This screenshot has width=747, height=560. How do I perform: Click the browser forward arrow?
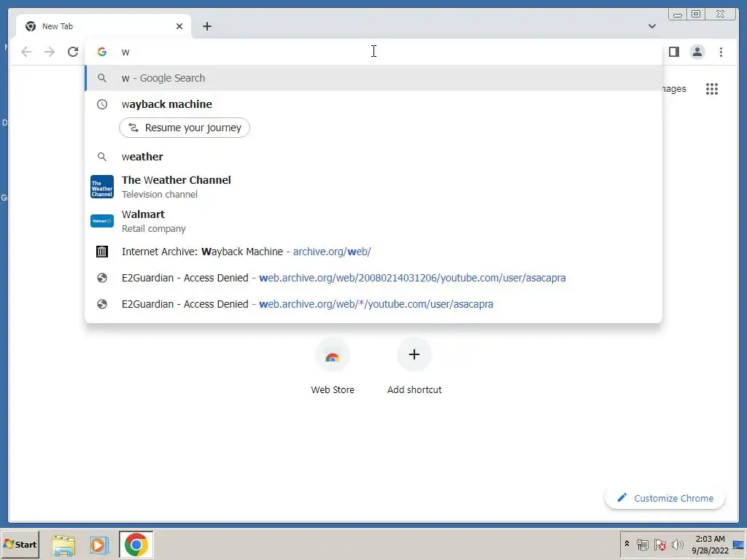point(50,52)
